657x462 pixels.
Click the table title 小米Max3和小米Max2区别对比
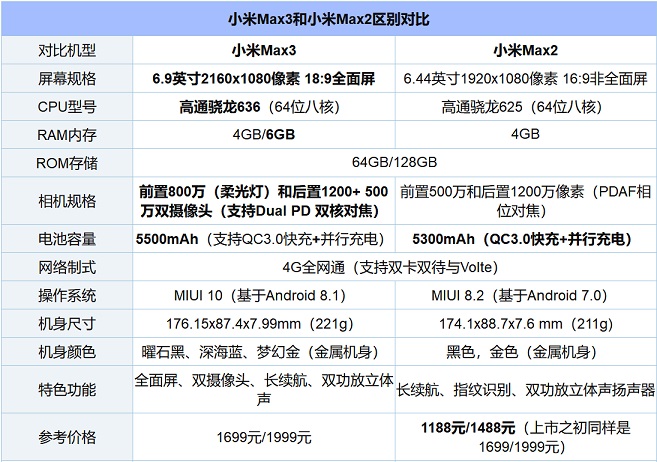(x=328, y=19)
